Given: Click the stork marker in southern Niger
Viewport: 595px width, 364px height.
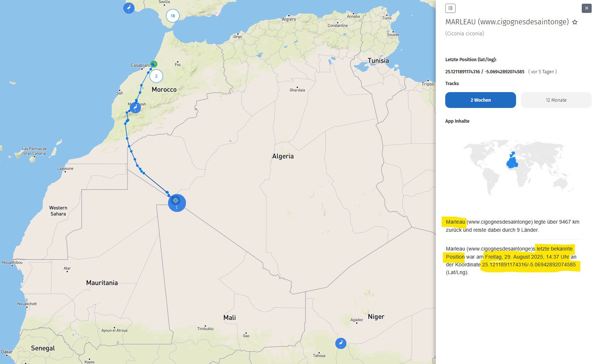Looking at the screenshot, I should tap(341, 343).
